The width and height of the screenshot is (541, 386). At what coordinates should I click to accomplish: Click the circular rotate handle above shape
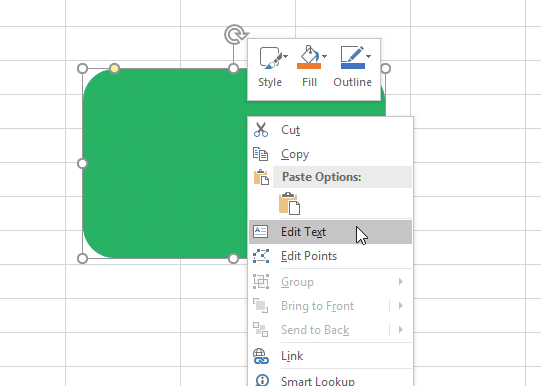click(236, 34)
